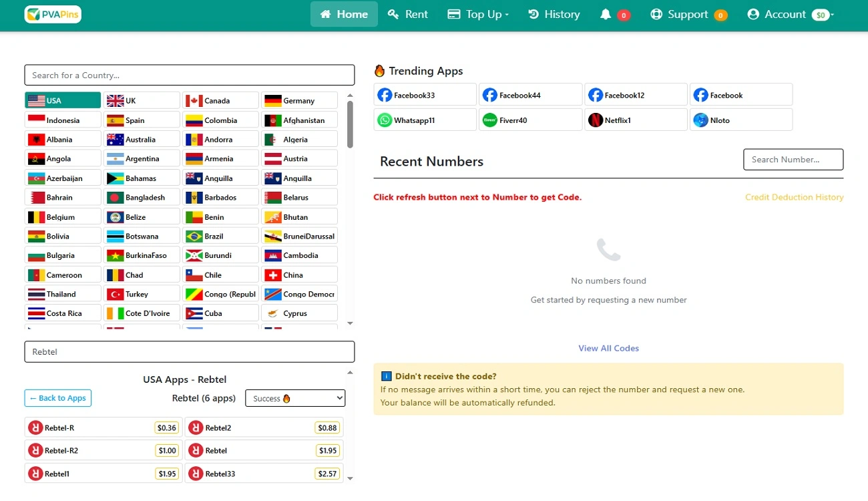Screen dimensions: 868x501
Task: Choose the China flag country
Action: [x=299, y=275]
